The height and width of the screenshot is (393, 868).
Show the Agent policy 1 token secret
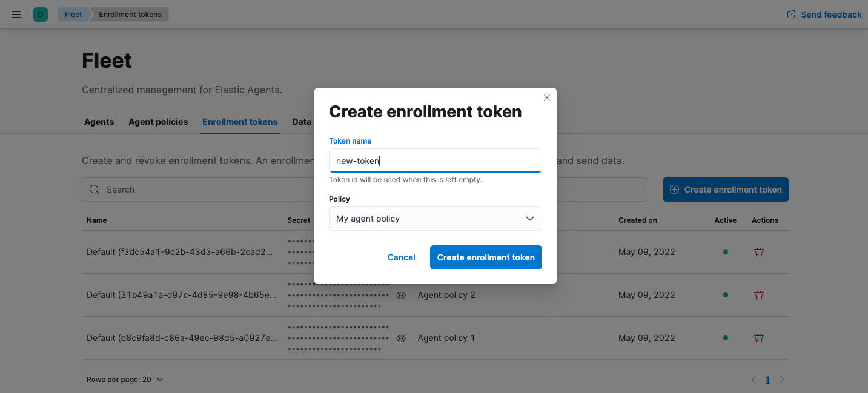click(400, 338)
